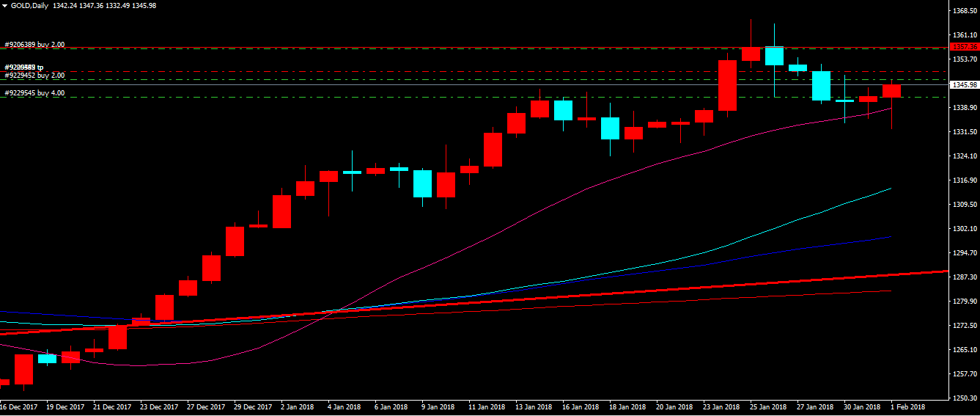The image size is (980, 416).
Task: Click the 23 Dec 2017 date label
Action: tap(160, 407)
